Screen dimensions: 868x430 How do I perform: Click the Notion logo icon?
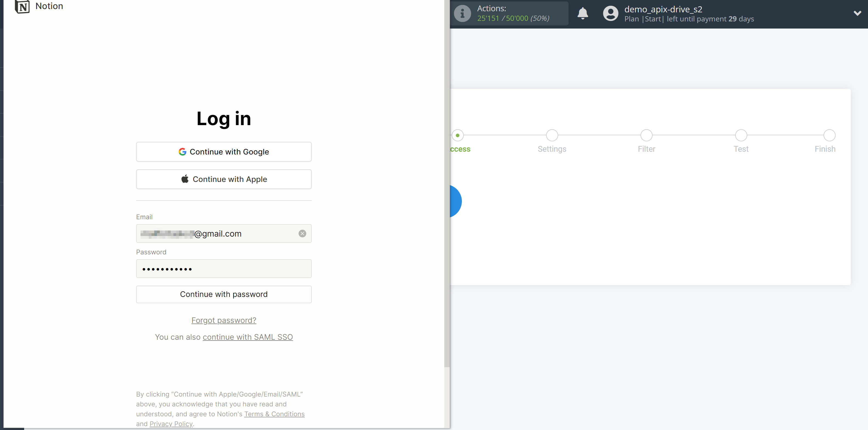pos(22,6)
